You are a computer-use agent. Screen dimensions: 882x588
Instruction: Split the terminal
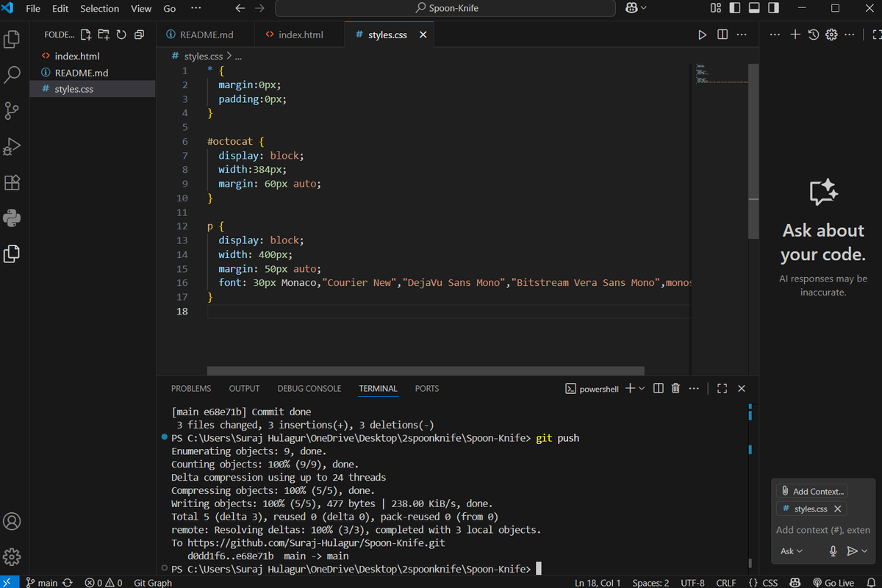click(x=659, y=388)
